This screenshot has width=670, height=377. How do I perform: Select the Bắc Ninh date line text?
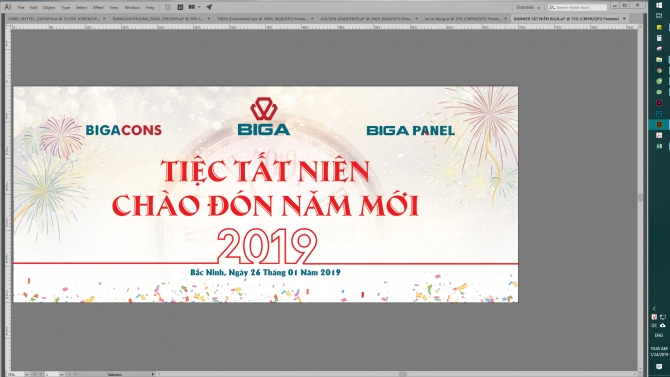pyautogui.click(x=265, y=272)
